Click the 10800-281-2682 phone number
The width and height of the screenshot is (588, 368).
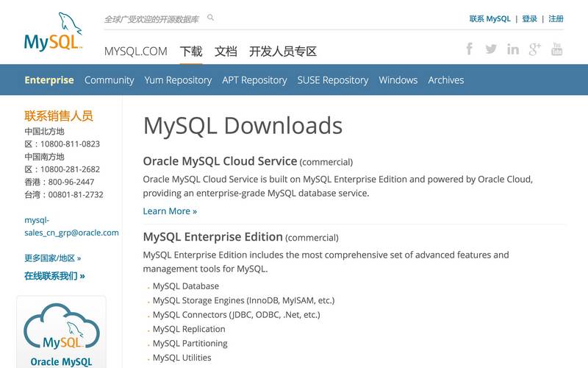click(70, 169)
